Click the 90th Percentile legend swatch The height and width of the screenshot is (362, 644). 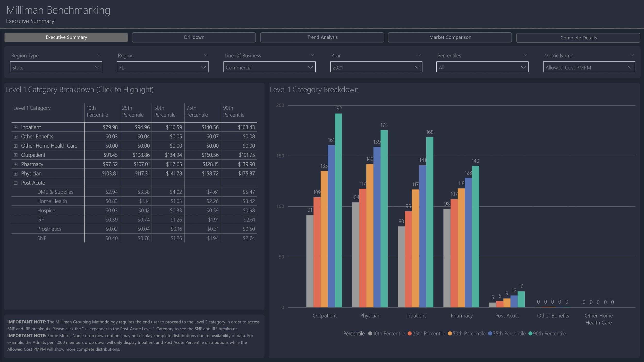530,334
